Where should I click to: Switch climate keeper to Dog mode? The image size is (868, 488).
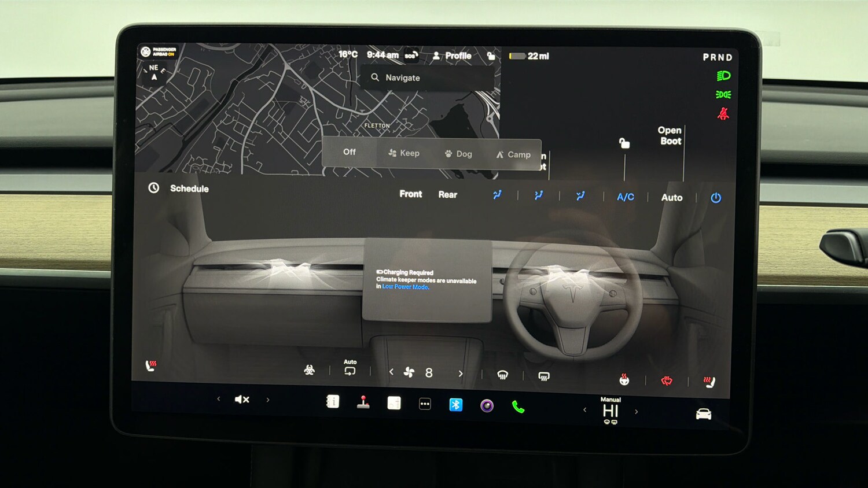click(x=458, y=154)
